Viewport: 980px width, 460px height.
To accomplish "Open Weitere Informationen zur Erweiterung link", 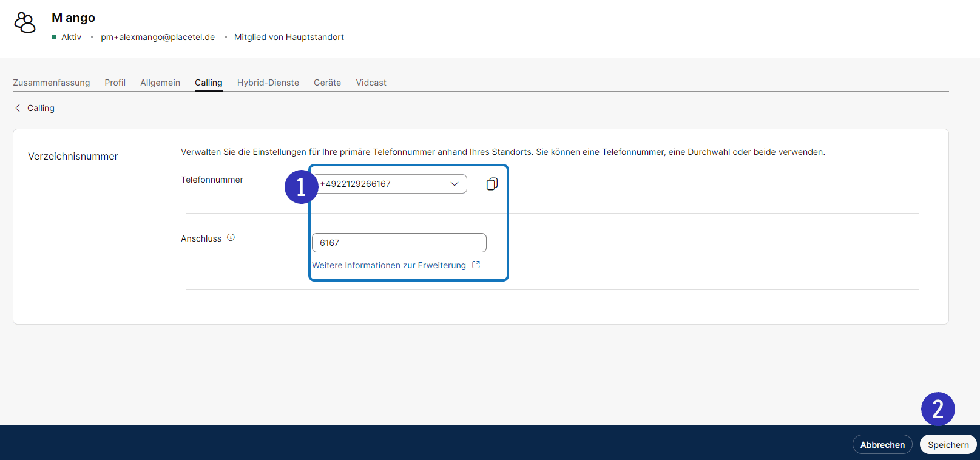I will pos(389,265).
